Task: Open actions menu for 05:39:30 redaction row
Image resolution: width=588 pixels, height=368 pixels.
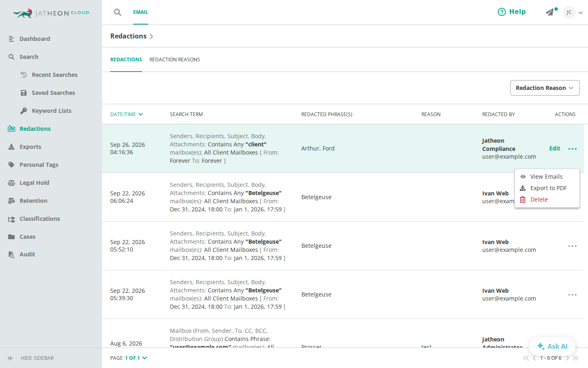Action: tap(572, 295)
